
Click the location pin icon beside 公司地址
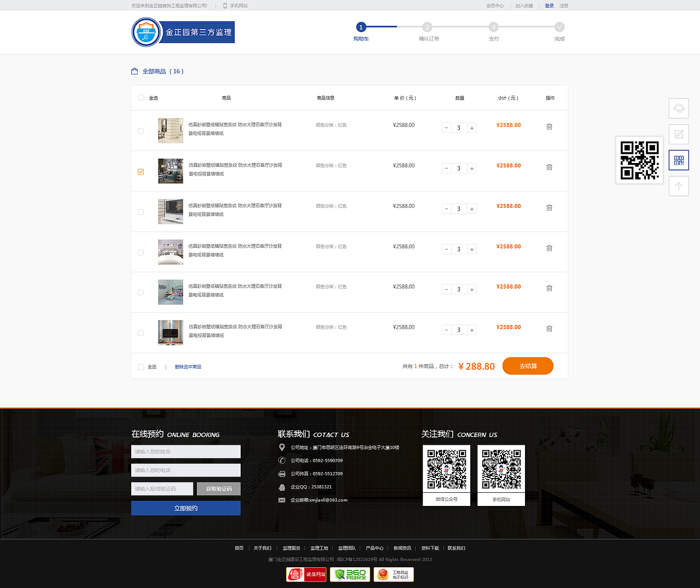coord(282,447)
